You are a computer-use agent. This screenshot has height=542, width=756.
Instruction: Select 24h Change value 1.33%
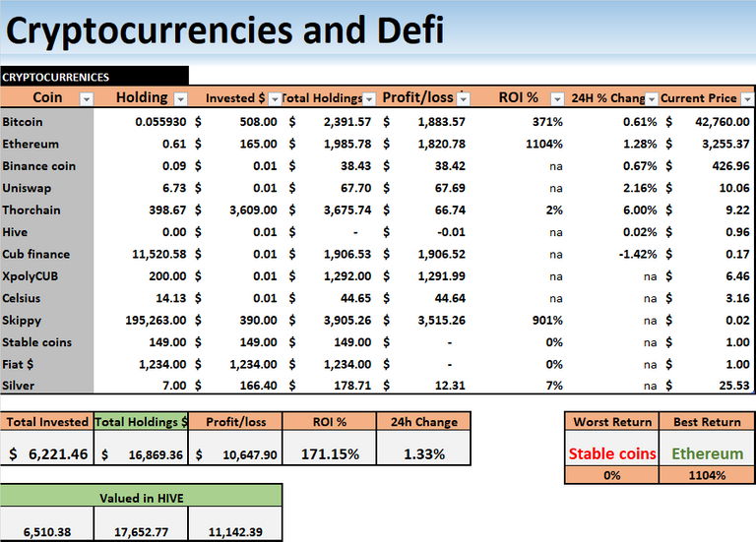click(x=424, y=449)
